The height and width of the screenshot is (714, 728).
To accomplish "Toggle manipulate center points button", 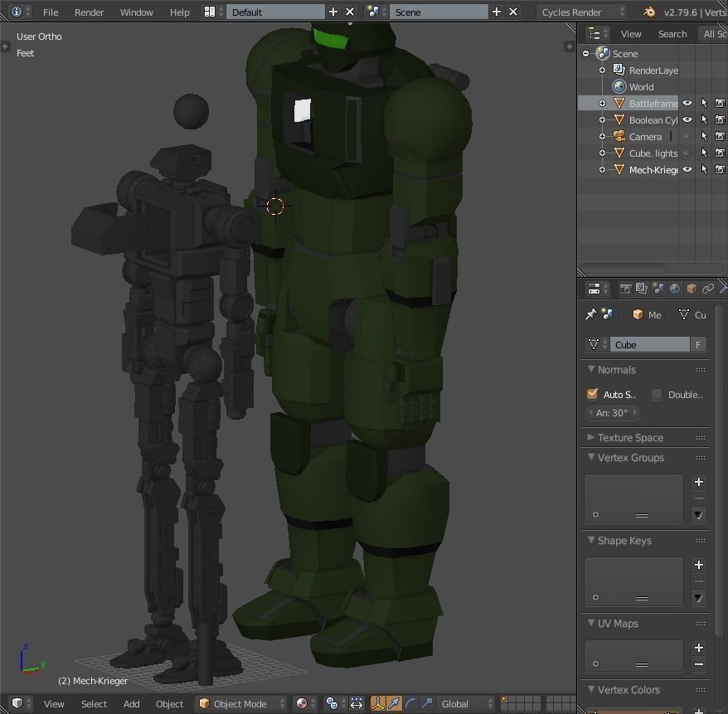I will pyautogui.click(x=356, y=703).
